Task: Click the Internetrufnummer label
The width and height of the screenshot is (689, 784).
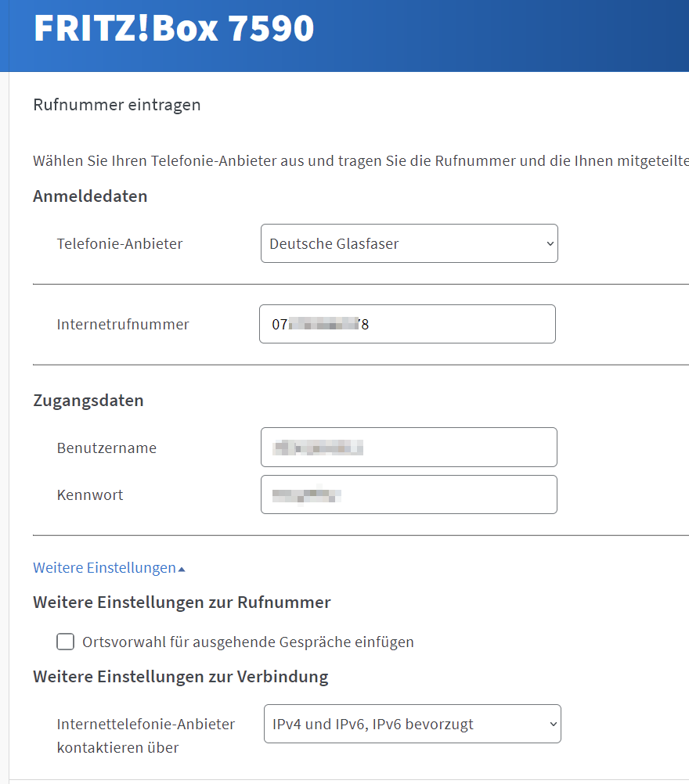Action: [x=123, y=325]
